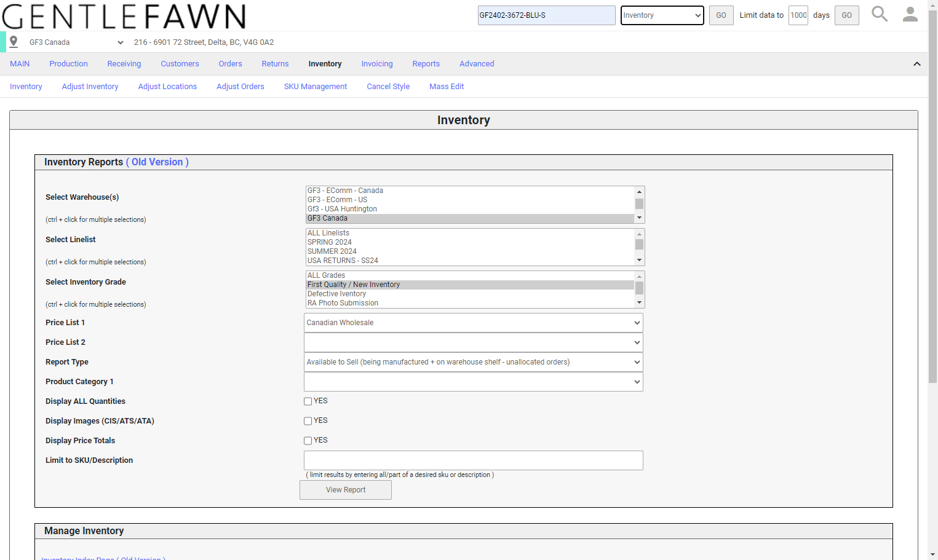The width and height of the screenshot is (938, 560).
Task: Open the empty Price List 2 dropdown
Action: pos(474,342)
